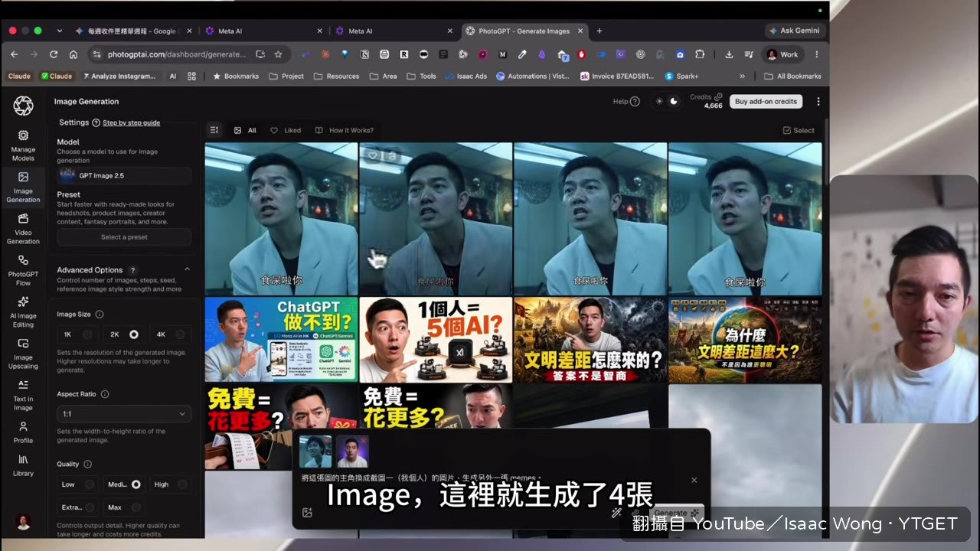
Task: Open the How It Works tab
Action: [345, 130]
